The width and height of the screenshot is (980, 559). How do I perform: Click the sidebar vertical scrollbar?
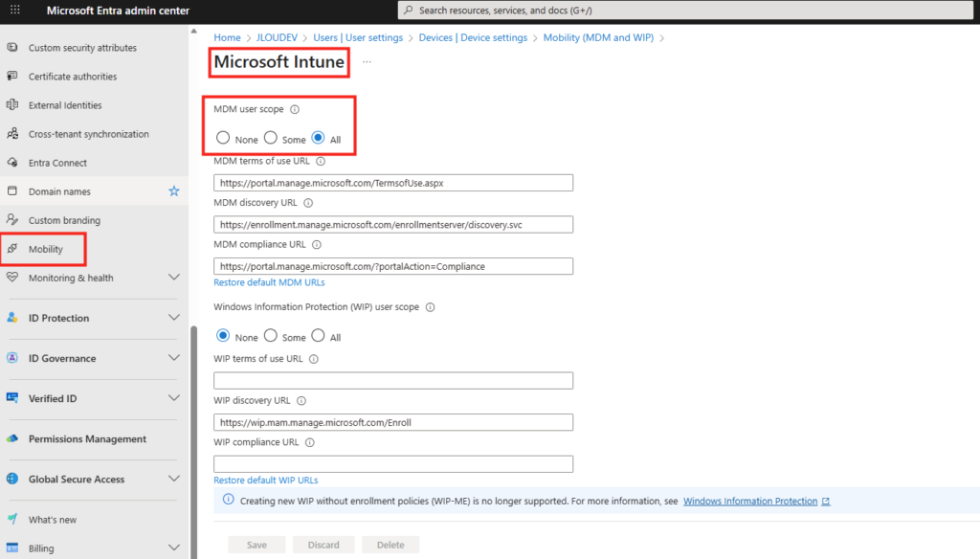point(193,431)
